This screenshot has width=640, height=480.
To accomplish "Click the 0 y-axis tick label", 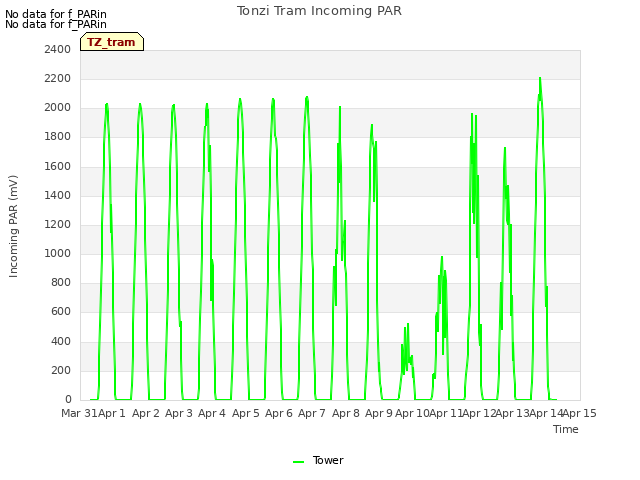I will click(68, 399).
